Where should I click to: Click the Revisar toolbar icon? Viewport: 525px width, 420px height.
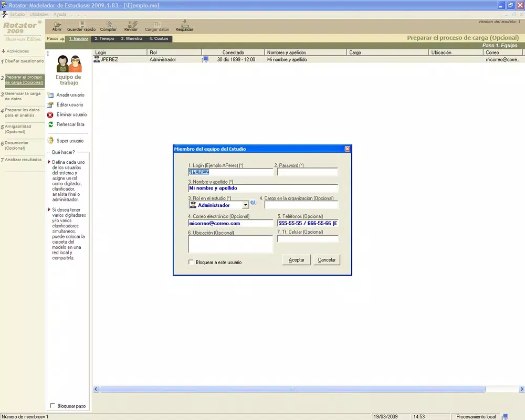[x=133, y=24]
